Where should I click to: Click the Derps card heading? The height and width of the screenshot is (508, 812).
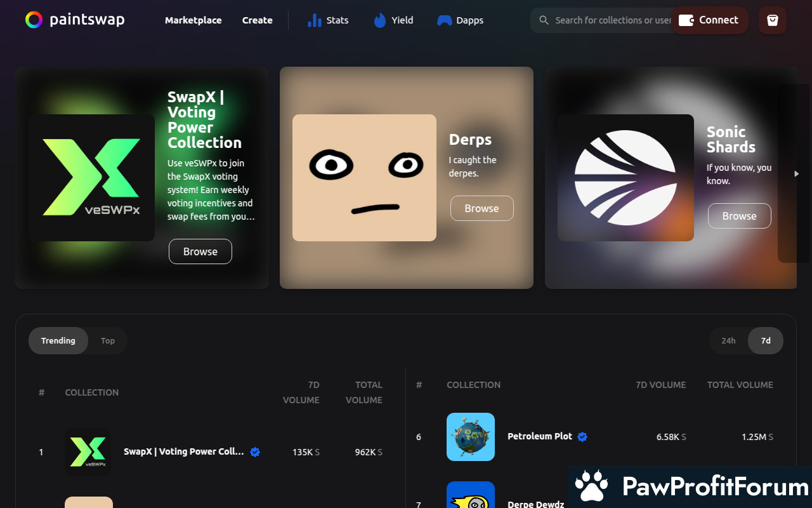470,140
